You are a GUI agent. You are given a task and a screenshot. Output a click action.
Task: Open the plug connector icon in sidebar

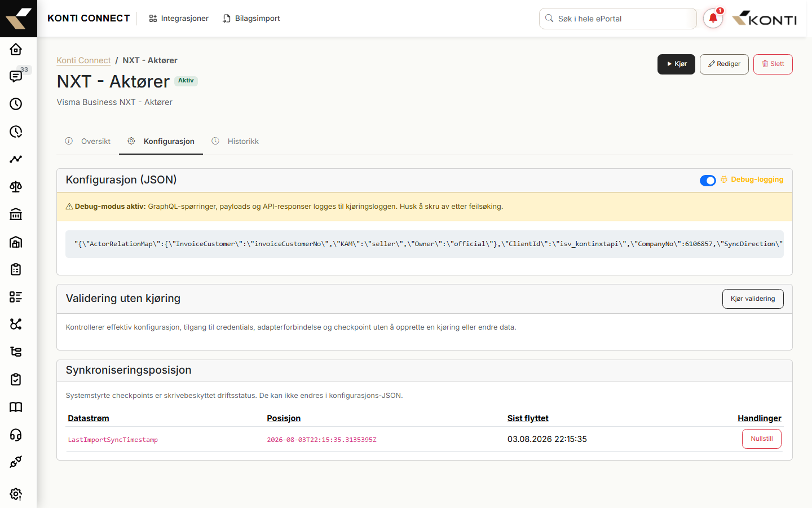(16, 462)
